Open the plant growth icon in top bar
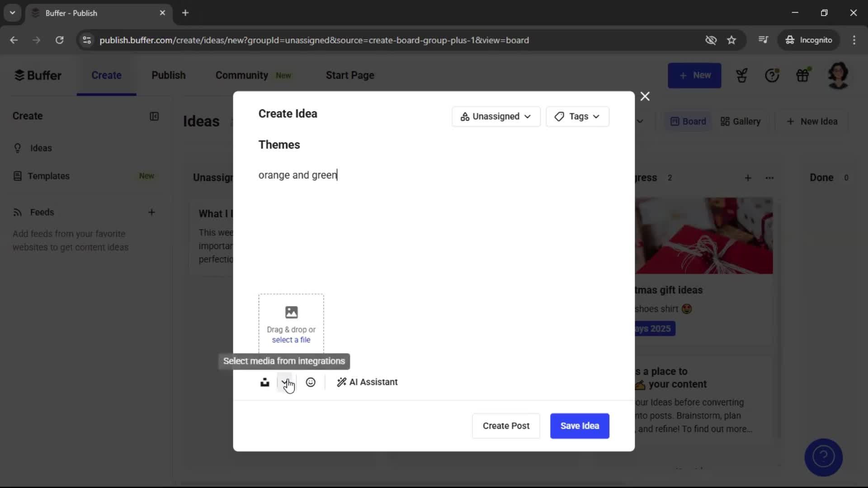Screen dimensions: 868x488 (x=742, y=75)
